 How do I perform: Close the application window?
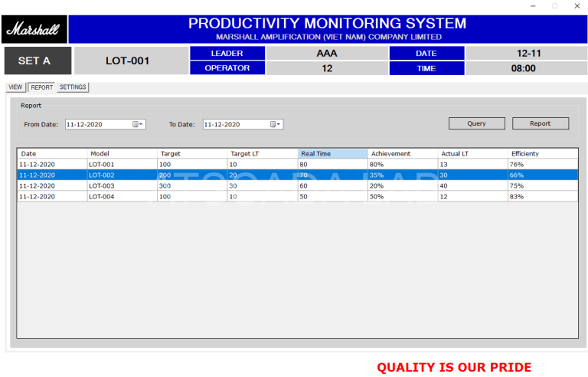pyautogui.click(x=577, y=6)
